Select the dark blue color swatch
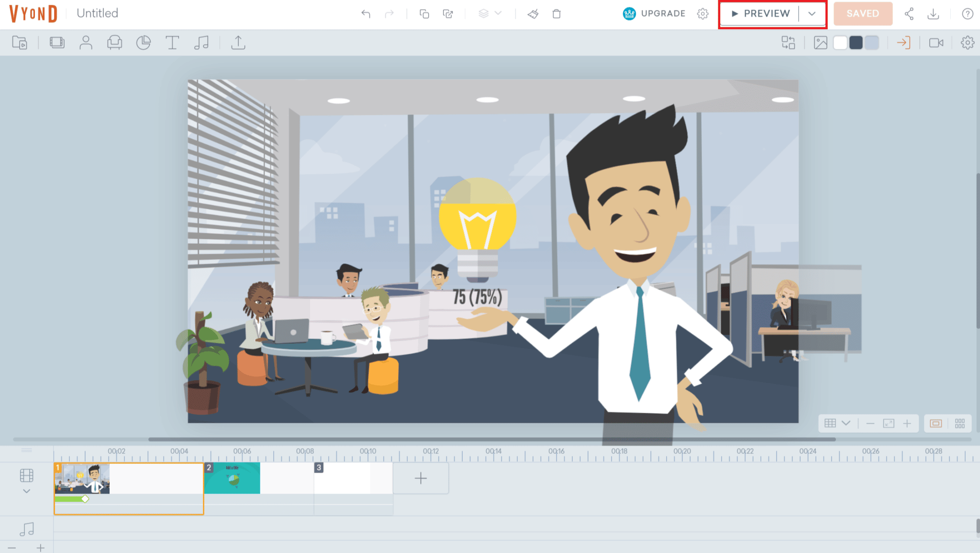Screen dimensions: 980x553 click(856, 43)
